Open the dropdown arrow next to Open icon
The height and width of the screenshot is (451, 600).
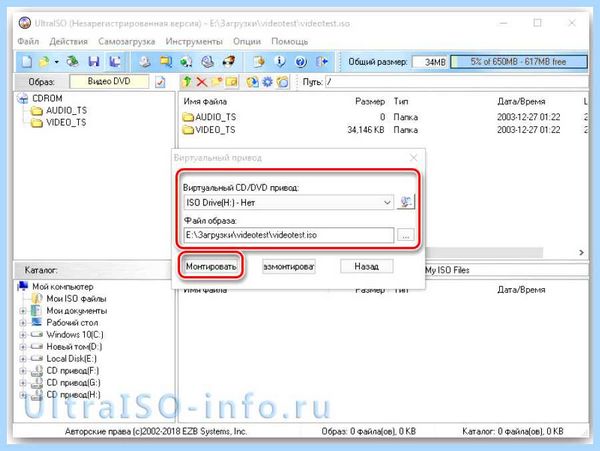tap(57, 62)
